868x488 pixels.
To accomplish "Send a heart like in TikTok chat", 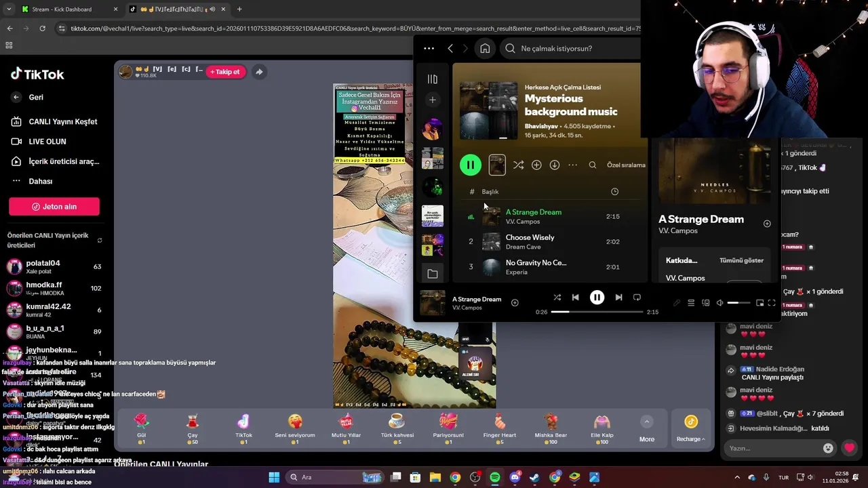I will [849, 448].
